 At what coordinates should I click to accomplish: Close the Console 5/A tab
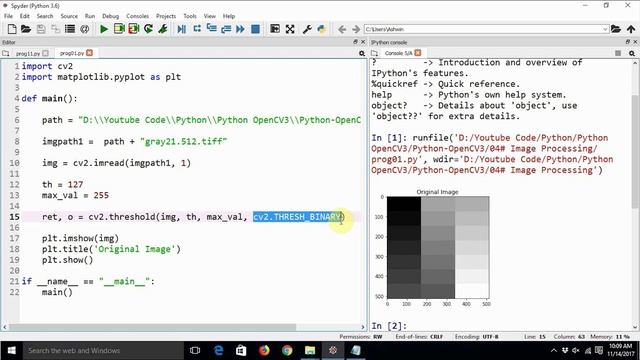pos(418,53)
